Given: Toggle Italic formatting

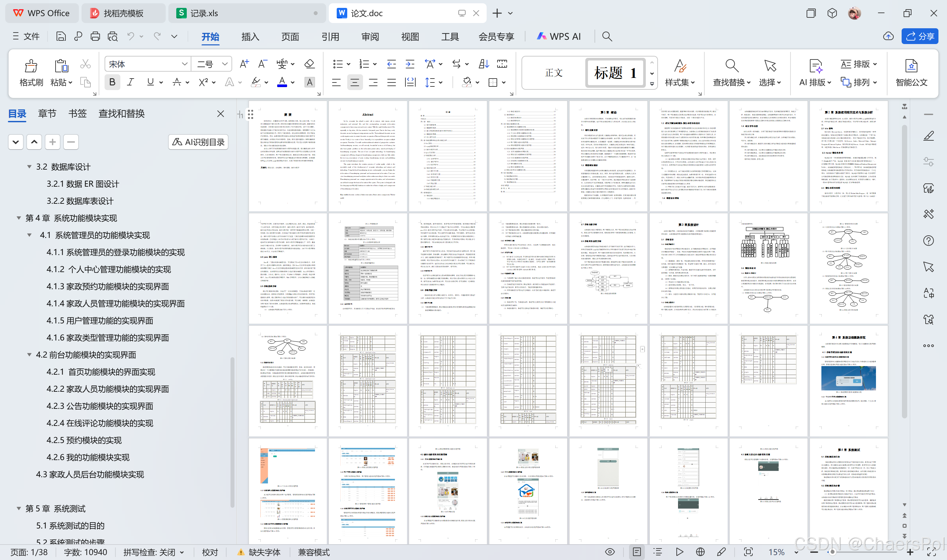Looking at the screenshot, I should [x=131, y=82].
